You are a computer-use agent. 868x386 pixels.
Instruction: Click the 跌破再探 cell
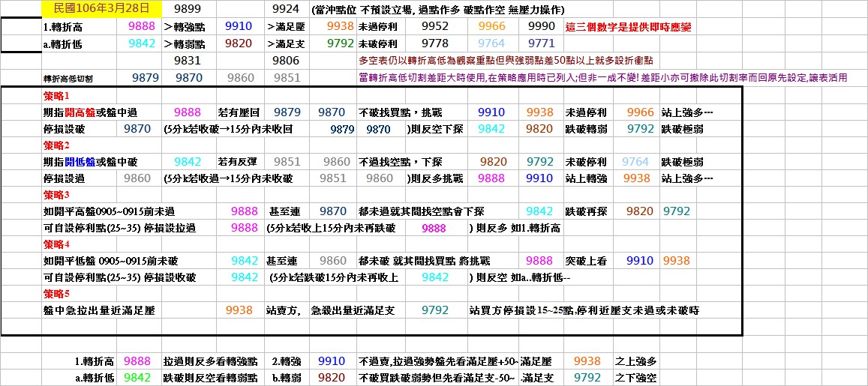586,212
